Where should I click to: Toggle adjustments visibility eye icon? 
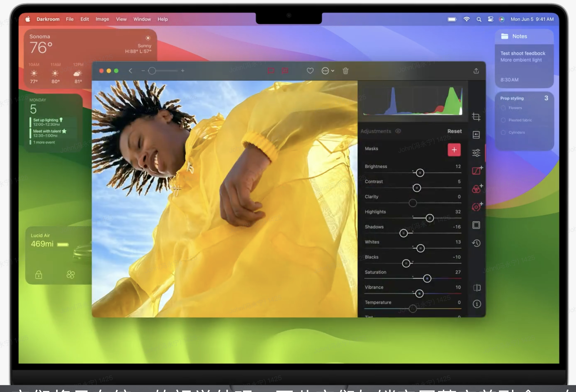[398, 131]
